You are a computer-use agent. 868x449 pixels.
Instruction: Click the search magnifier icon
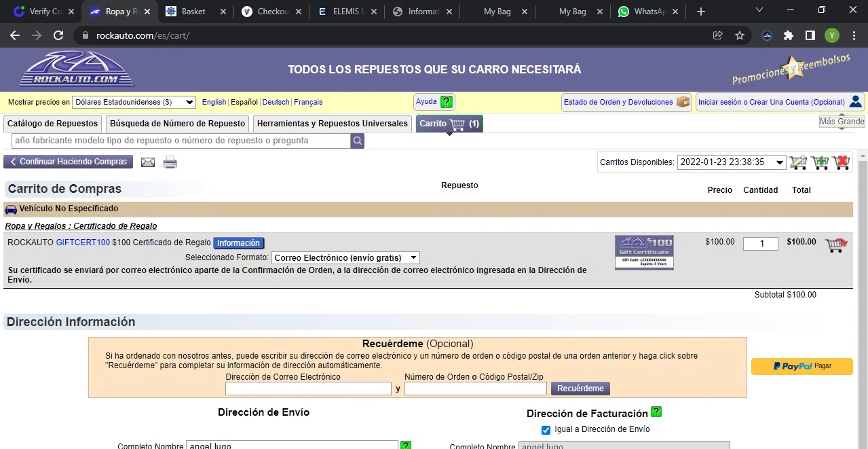357,141
